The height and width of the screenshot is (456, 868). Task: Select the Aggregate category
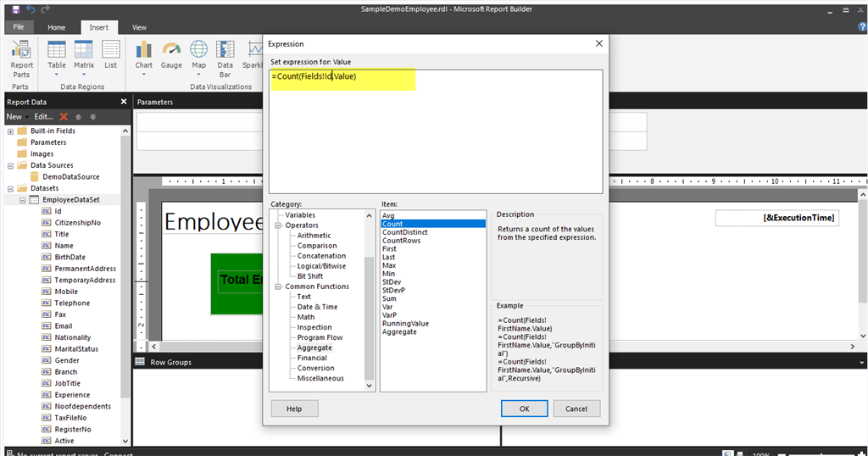[314, 348]
